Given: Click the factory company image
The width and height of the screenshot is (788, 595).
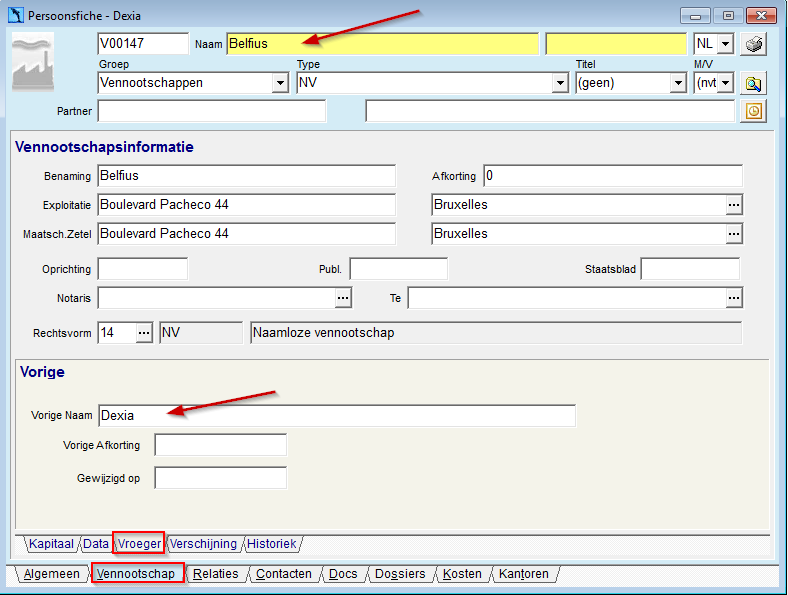Looking at the screenshot, I should [33, 62].
